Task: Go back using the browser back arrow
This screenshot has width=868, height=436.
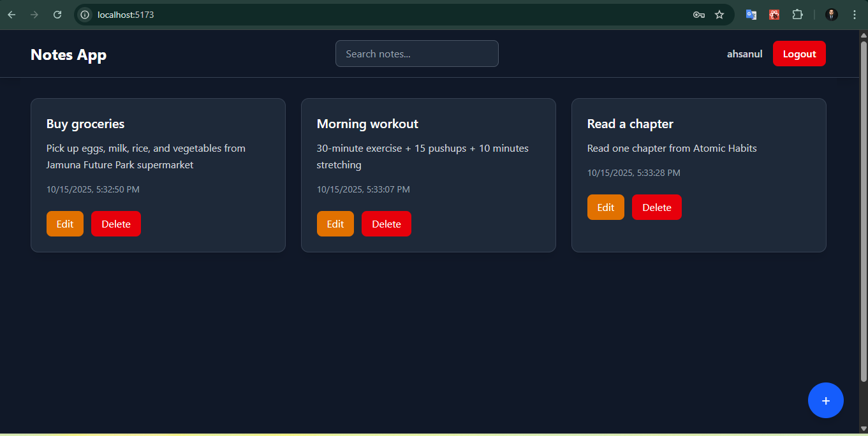Action: pos(11,15)
